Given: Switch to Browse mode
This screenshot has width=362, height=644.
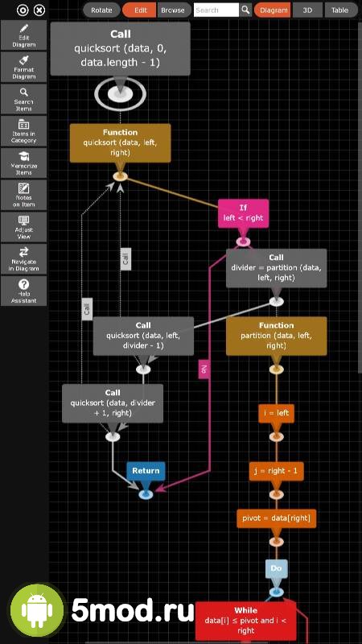Looking at the screenshot, I should 174,10.
